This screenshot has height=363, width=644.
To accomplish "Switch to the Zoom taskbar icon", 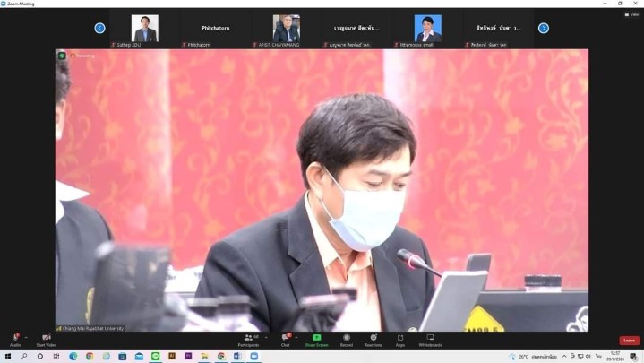I will point(253,356).
